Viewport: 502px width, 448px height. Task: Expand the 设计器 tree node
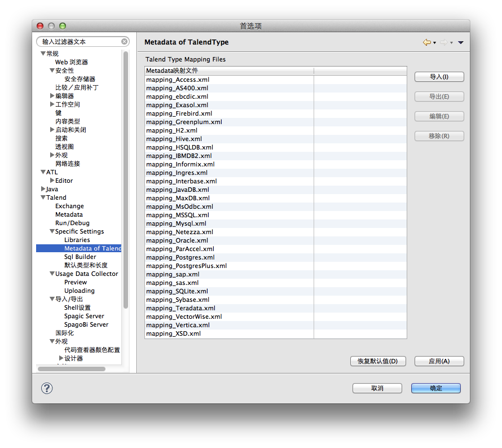61,358
